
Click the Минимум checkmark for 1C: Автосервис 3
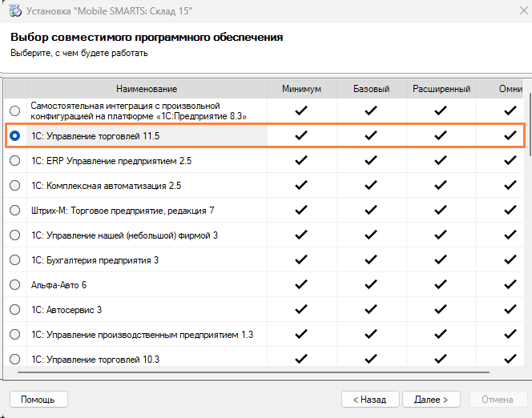[x=301, y=310]
